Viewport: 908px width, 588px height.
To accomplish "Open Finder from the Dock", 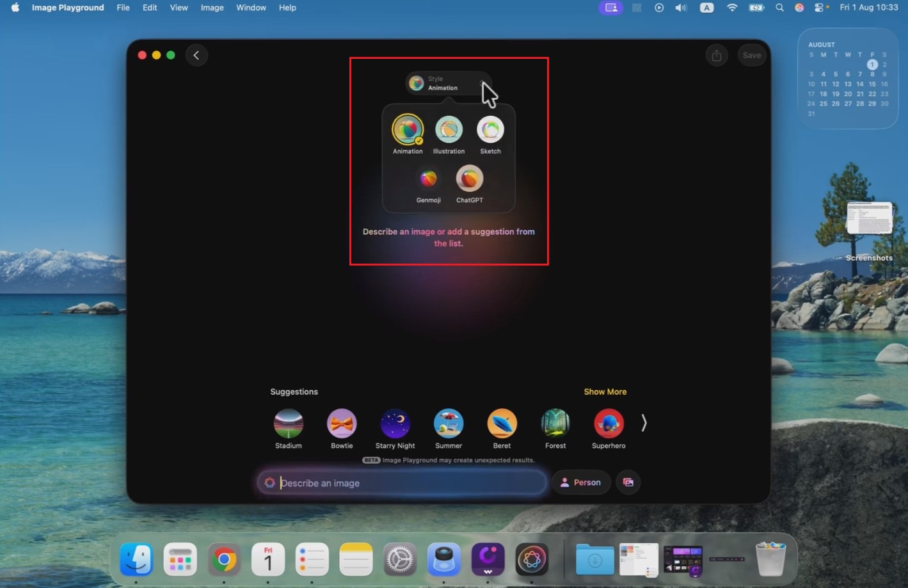I will click(136, 560).
